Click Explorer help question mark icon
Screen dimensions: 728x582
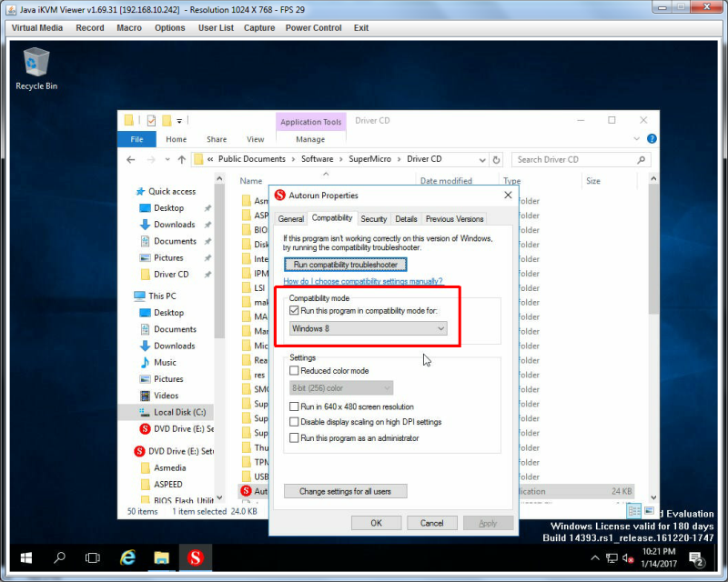(652, 139)
